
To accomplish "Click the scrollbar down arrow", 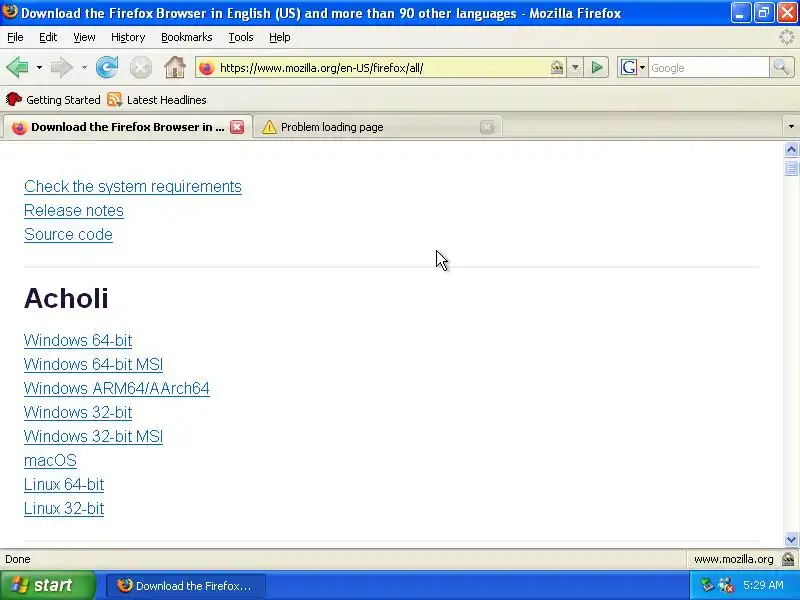I will 791,539.
